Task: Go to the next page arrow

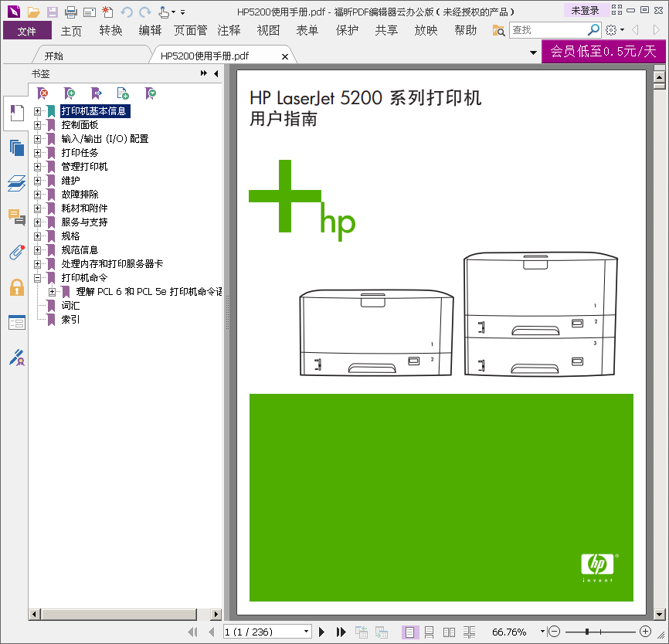Action: pos(321,632)
